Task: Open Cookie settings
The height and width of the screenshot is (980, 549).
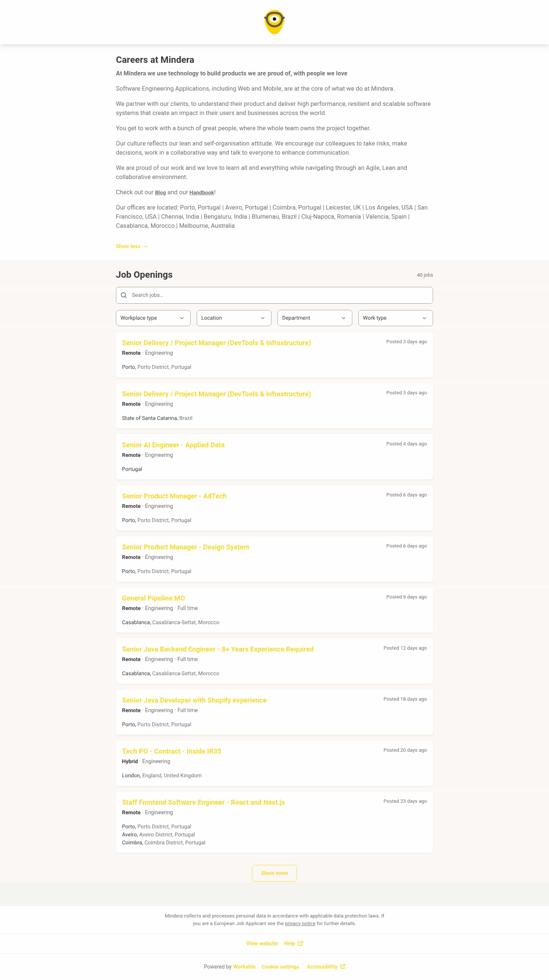Action: [280, 967]
